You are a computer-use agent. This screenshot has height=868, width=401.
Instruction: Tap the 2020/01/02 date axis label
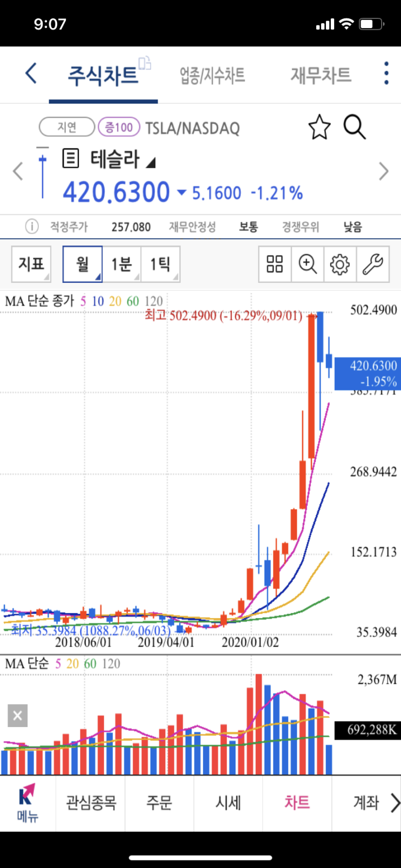click(250, 642)
